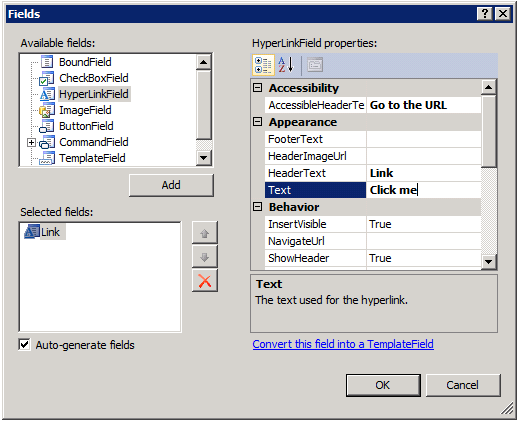Select ImageField in available fields

coord(85,110)
